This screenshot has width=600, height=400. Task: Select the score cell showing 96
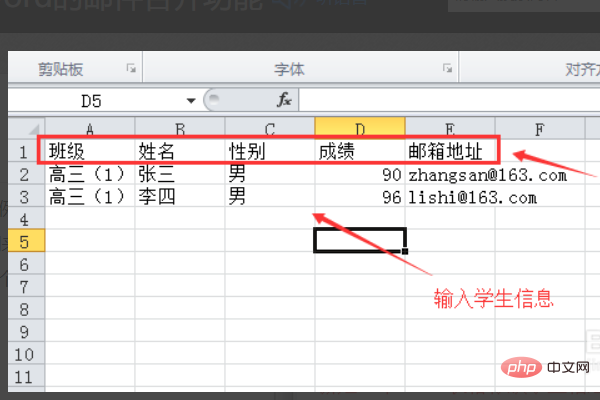pos(360,197)
